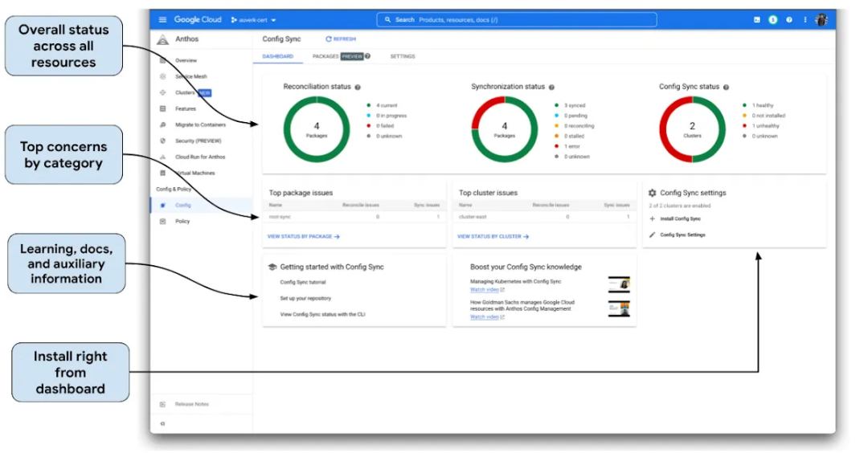Click the '3 synced' legend entry
Screen dimensions: 868x453
coord(570,105)
